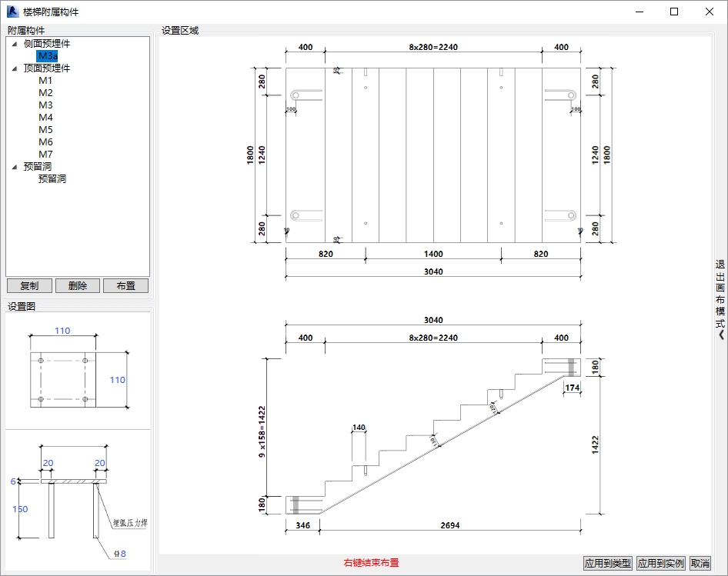Select the M2 embedded part
The width and height of the screenshot is (728, 576).
point(45,93)
